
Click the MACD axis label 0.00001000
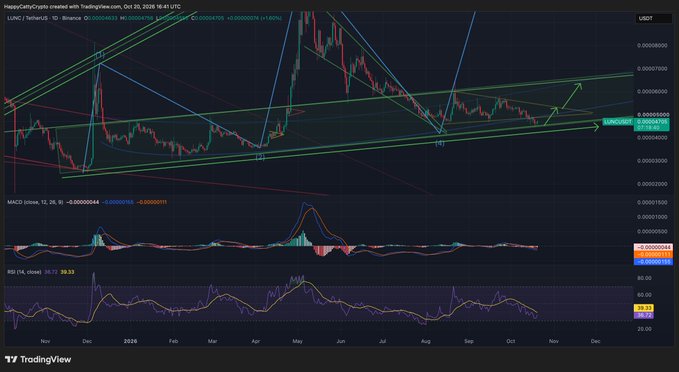pyautogui.click(x=652, y=217)
